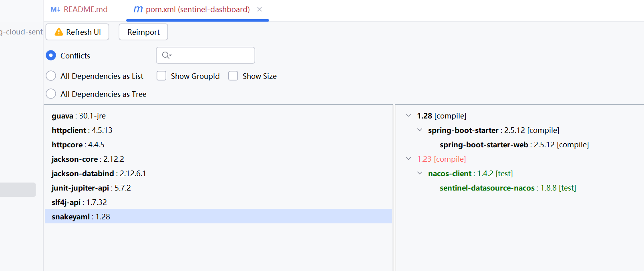Collapse the spring-boot-starter node
The height and width of the screenshot is (271, 644).
click(x=420, y=130)
